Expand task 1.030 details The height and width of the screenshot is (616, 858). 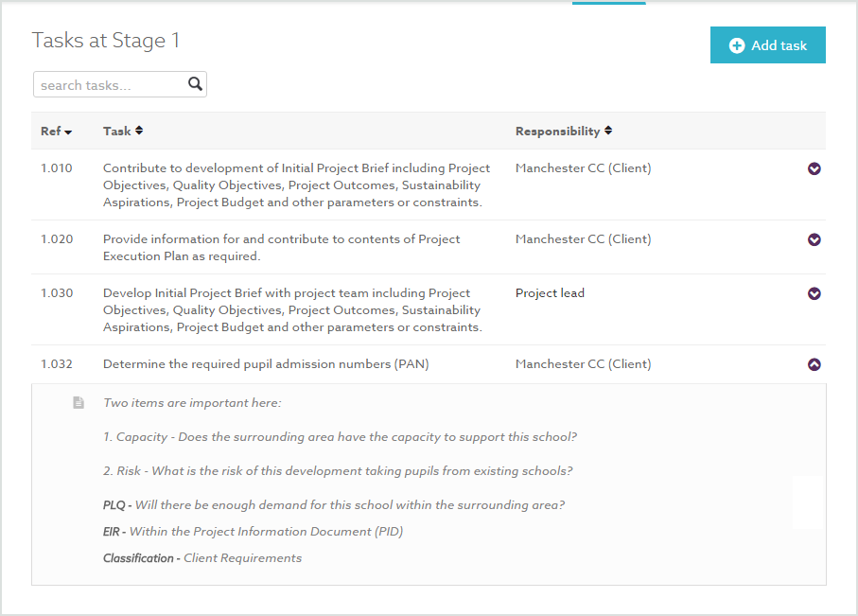pyautogui.click(x=814, y=293)
